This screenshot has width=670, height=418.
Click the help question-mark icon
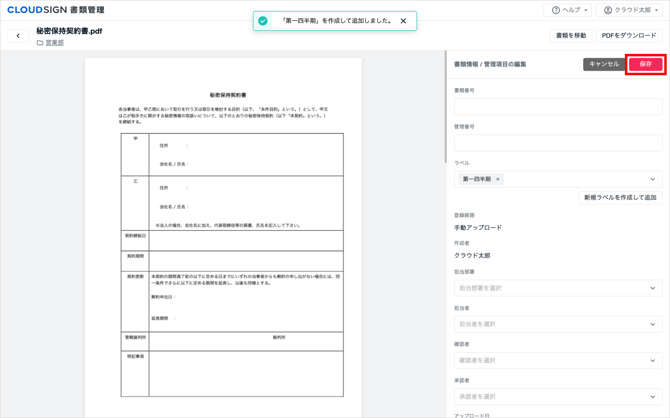[555, 10]
